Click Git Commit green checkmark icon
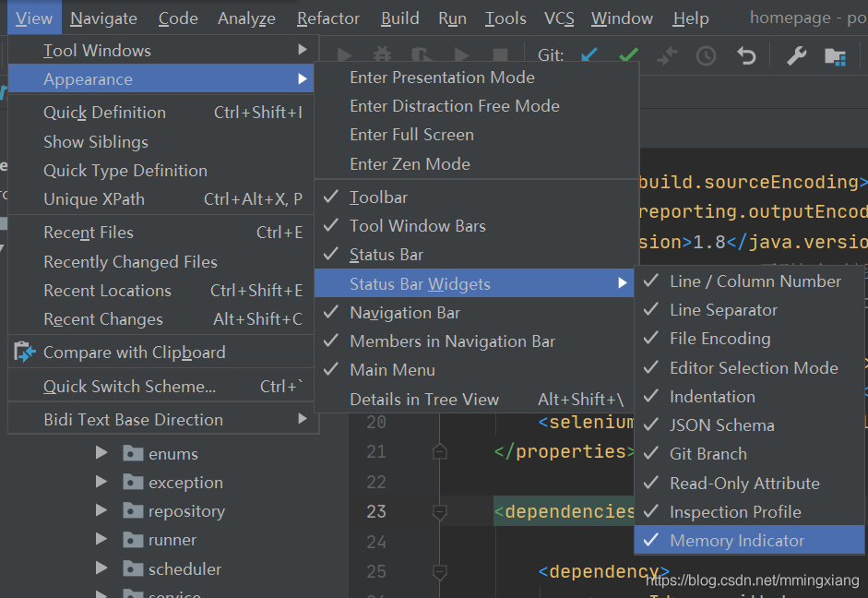868x598 pixels. [x=628, y=54]
